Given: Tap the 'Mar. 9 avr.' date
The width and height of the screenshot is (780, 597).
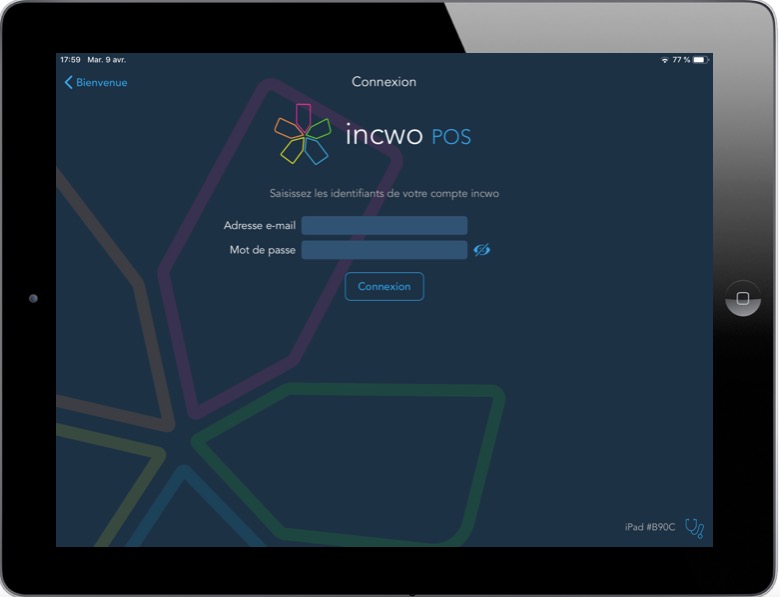Looking at the screenshot, I should pyautogui.click(x=106, y=60).
